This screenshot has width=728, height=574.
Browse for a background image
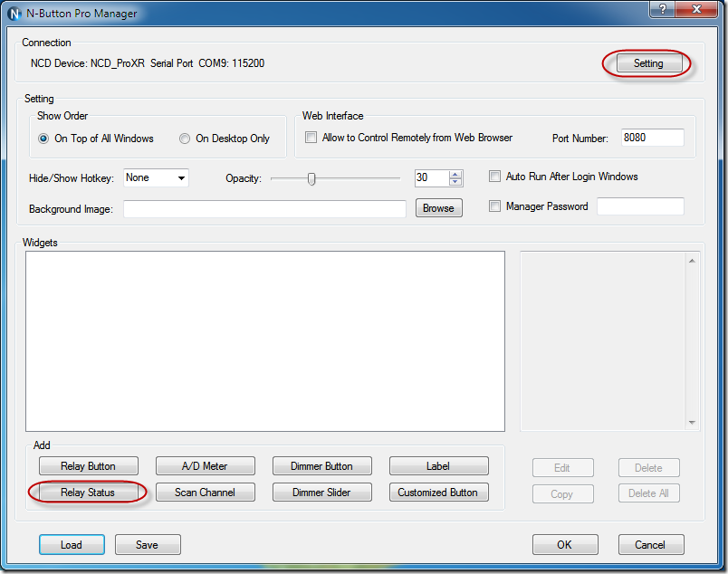click(439, 208)
